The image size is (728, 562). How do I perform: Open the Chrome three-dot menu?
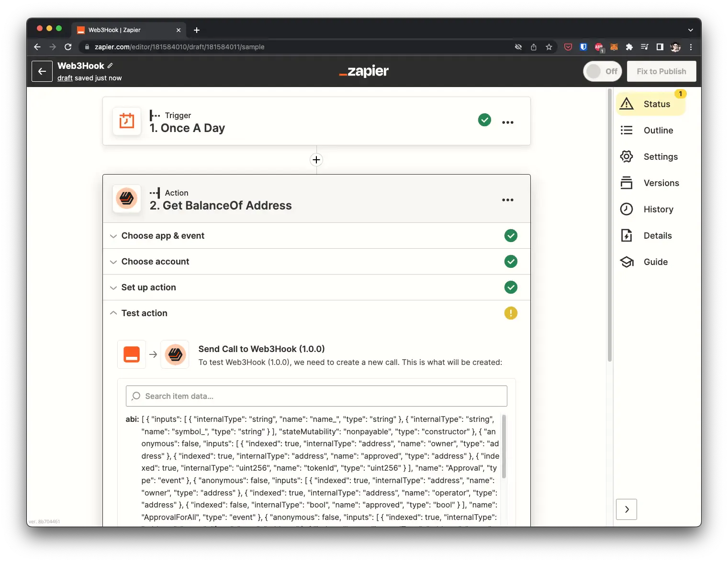(691, 47)
